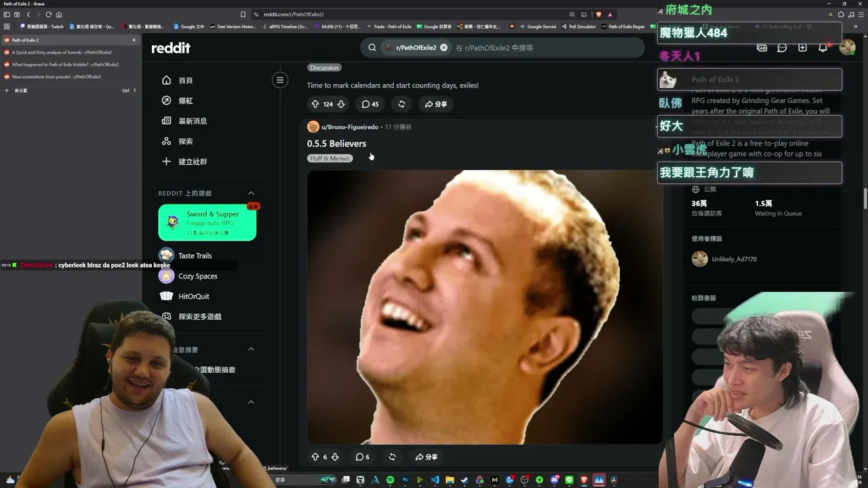
Task: Open Reddit chat icon
Action: [x=782, y=47]
